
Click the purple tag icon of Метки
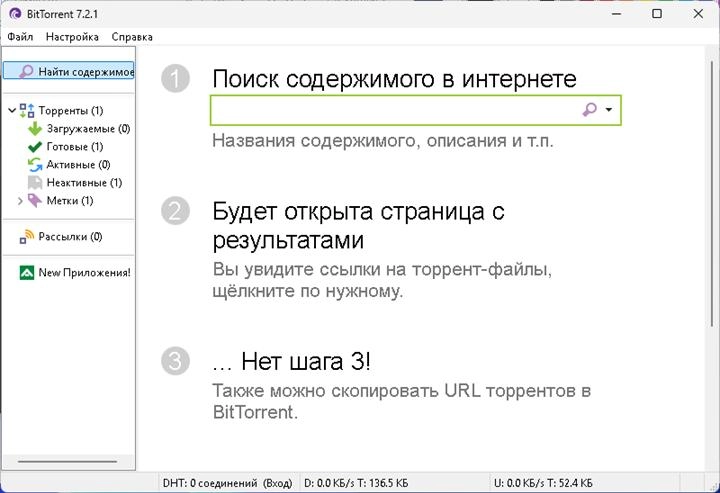(35, 201)
